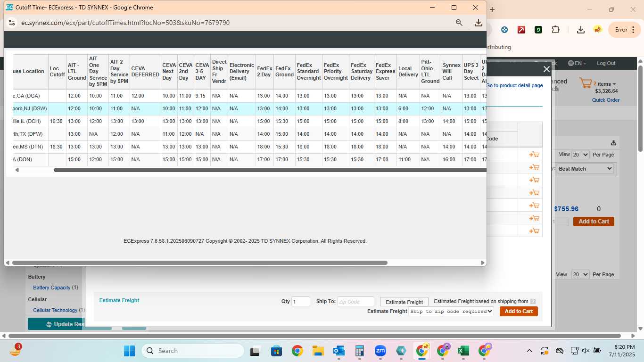Click the popup window's bottom horizontal scrollbar thumb

200,263
